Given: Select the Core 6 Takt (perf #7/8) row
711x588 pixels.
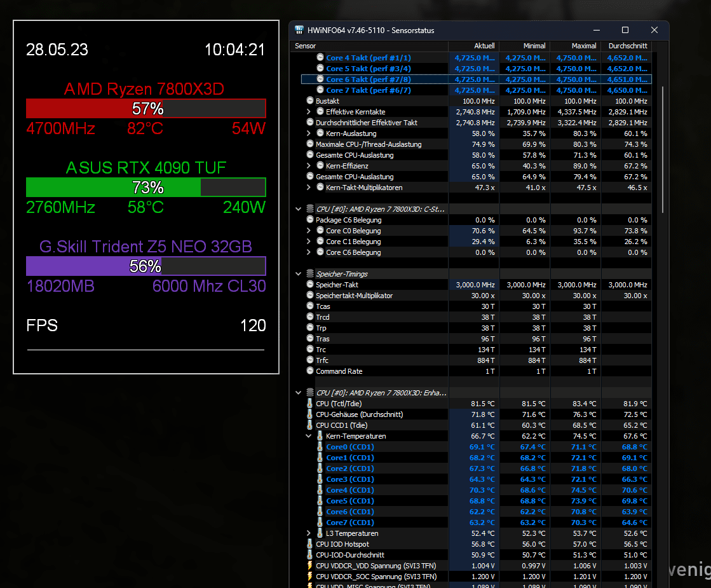Looking at the screenshot, I should [476, 79].
